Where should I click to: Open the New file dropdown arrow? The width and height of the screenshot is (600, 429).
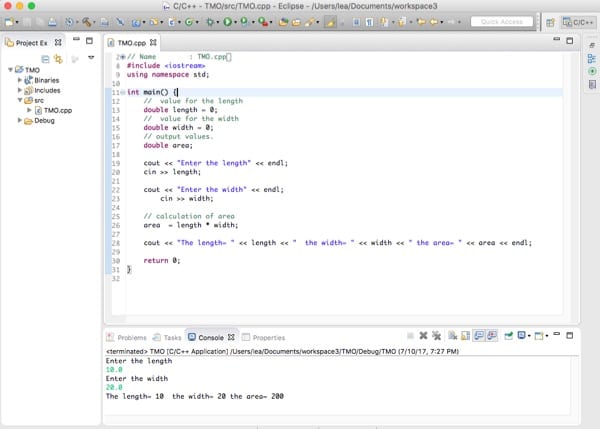click(17, 22)
